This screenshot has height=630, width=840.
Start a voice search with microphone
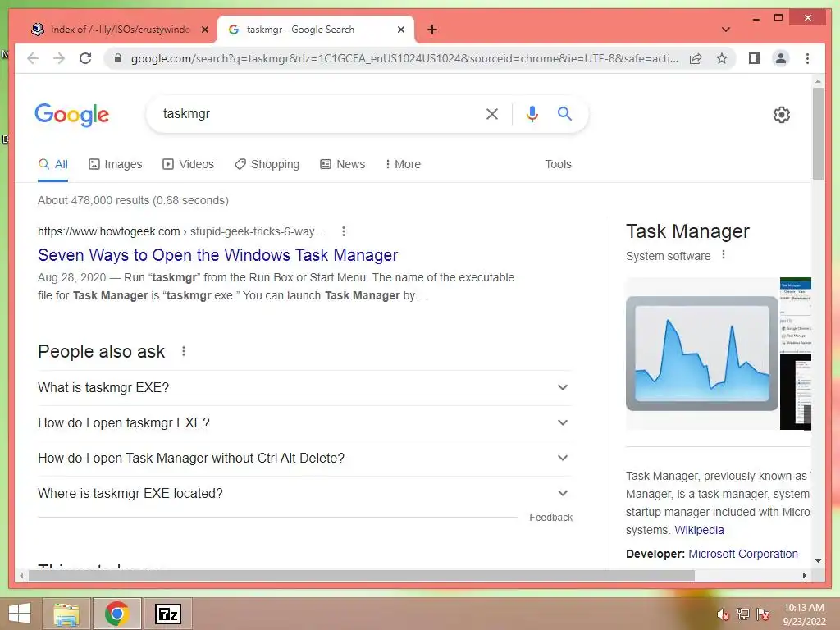(532, 113)
